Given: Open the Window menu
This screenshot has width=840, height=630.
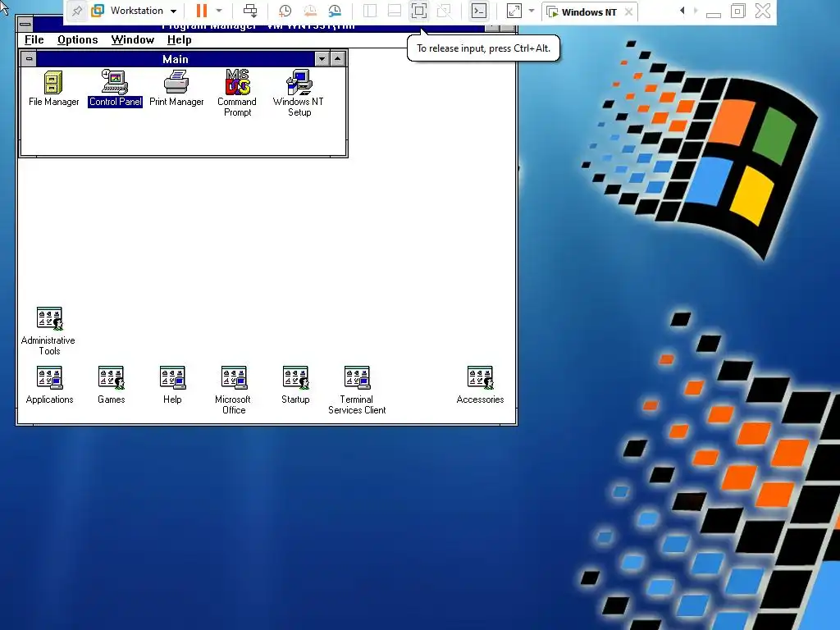Looking at the screenshot, I should coord(133,39).
